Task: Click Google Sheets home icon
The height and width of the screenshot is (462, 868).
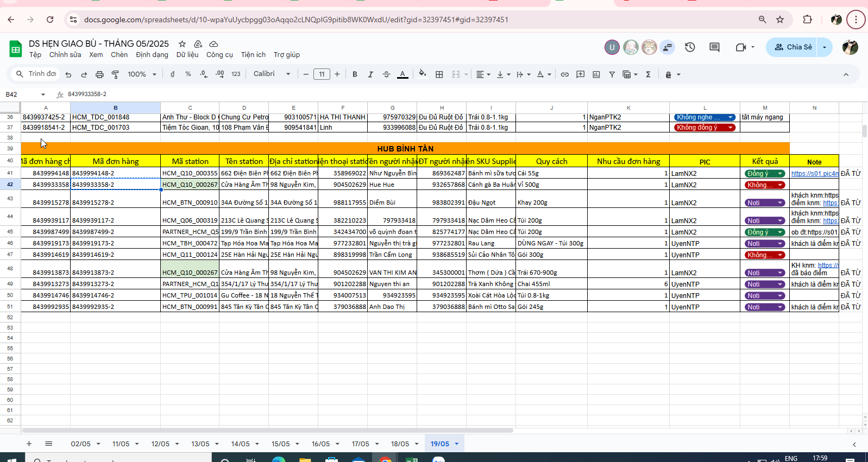Action: point(15,49)
